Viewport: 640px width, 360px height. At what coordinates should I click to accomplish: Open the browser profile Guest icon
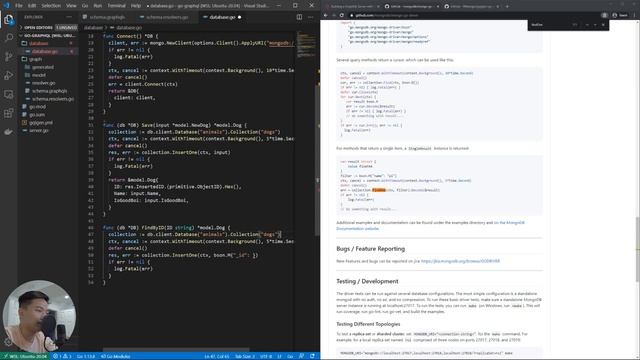point(619,15)
